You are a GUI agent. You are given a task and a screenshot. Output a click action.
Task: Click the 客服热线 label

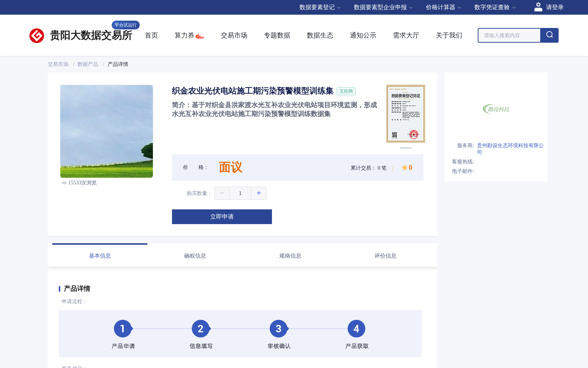pyautogui.click(x=463, y=162)
